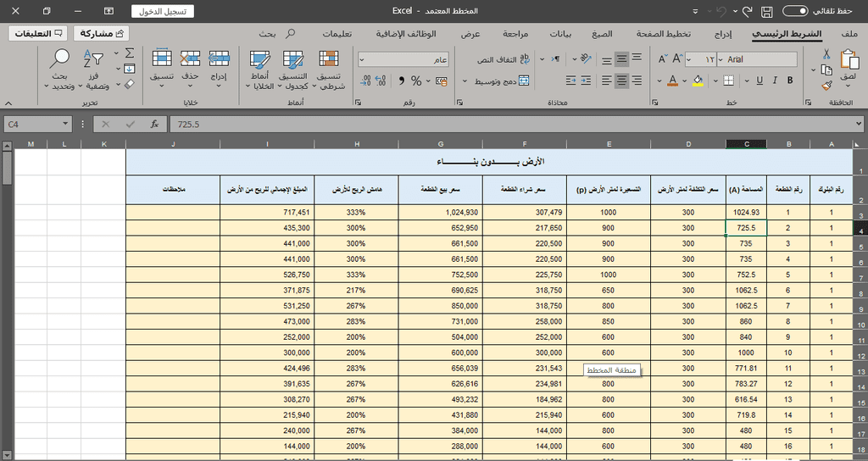
Task: Click the Cut scissors icon
Action: [826, 53]
